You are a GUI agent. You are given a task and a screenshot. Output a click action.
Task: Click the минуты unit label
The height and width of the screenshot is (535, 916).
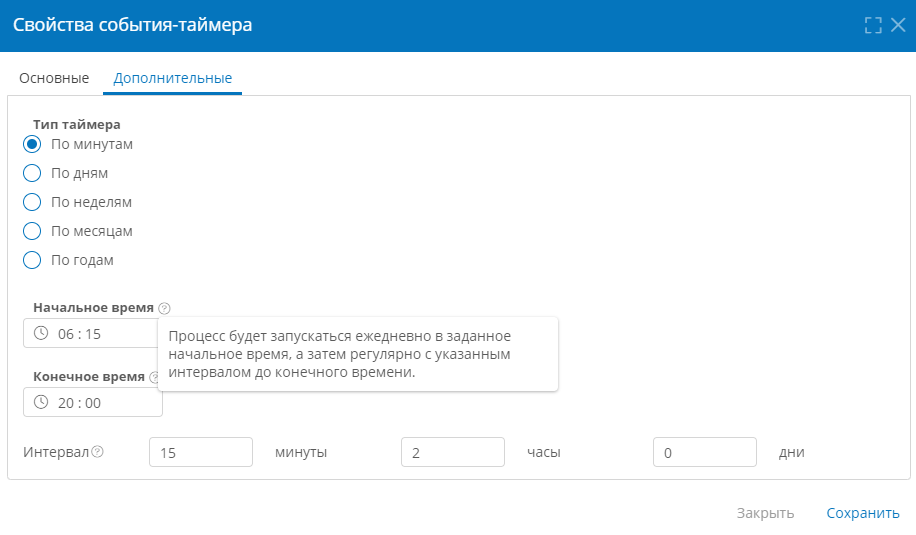(301, 452)
